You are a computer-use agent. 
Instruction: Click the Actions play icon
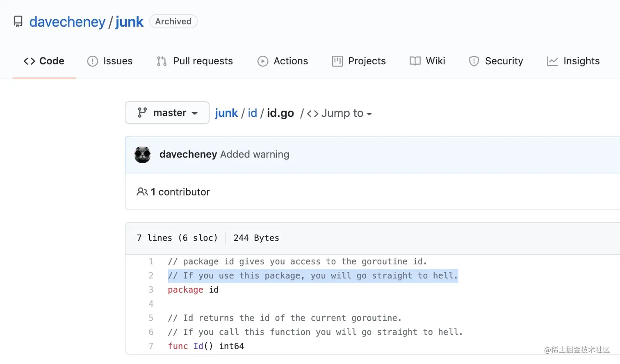263,61
